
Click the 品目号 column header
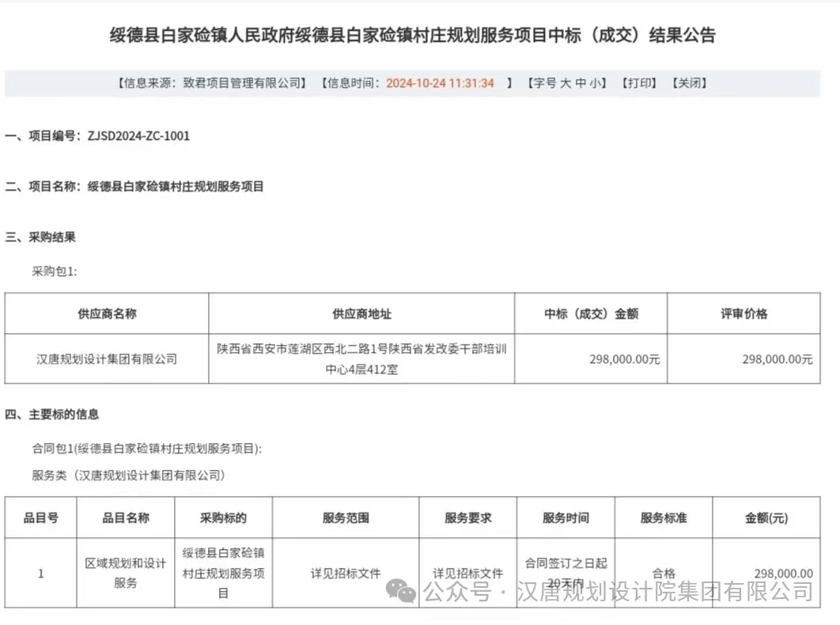[40, 518]
